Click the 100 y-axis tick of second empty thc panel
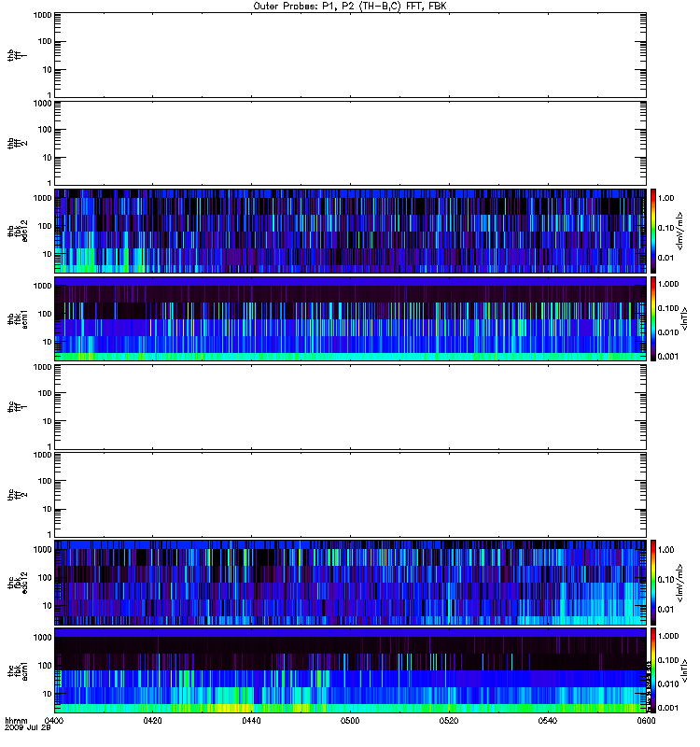Image resolution: width=700 pixels, height=747 pixels. click(x=45, y=481)
